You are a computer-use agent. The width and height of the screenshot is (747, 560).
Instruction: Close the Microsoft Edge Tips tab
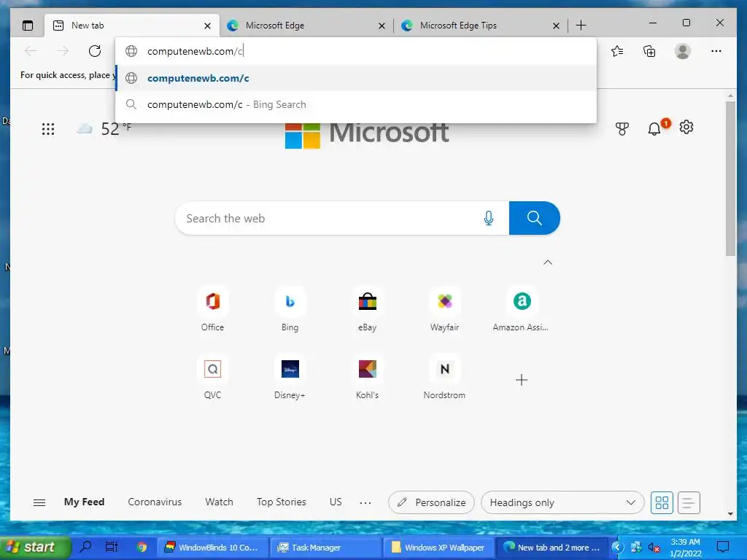click(x=556, y=26)
